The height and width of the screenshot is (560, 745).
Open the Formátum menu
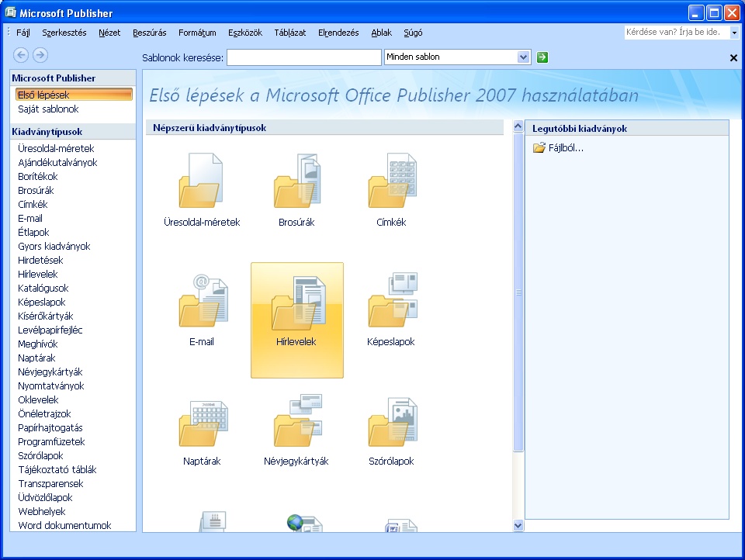point(197,33)
